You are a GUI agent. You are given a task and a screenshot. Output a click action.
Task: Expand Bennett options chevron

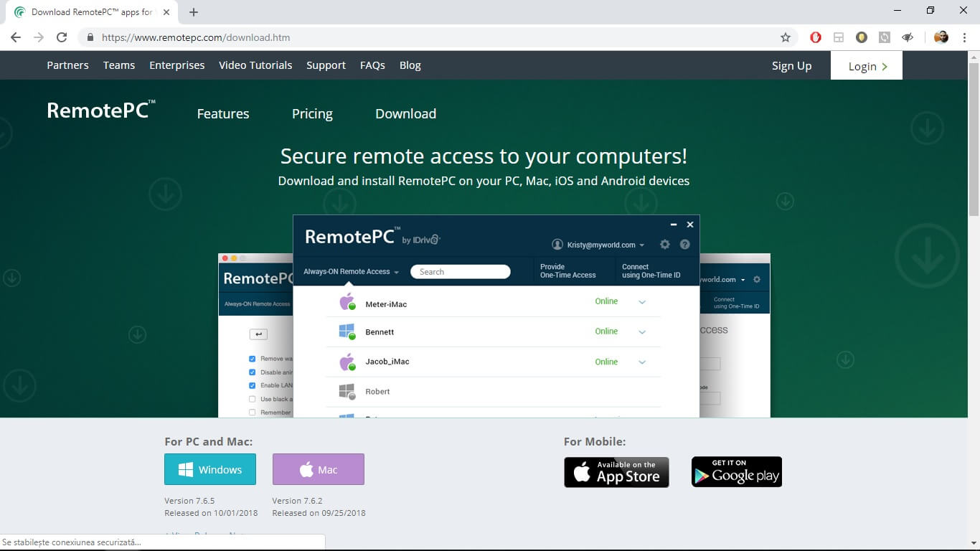pos(642,332)
